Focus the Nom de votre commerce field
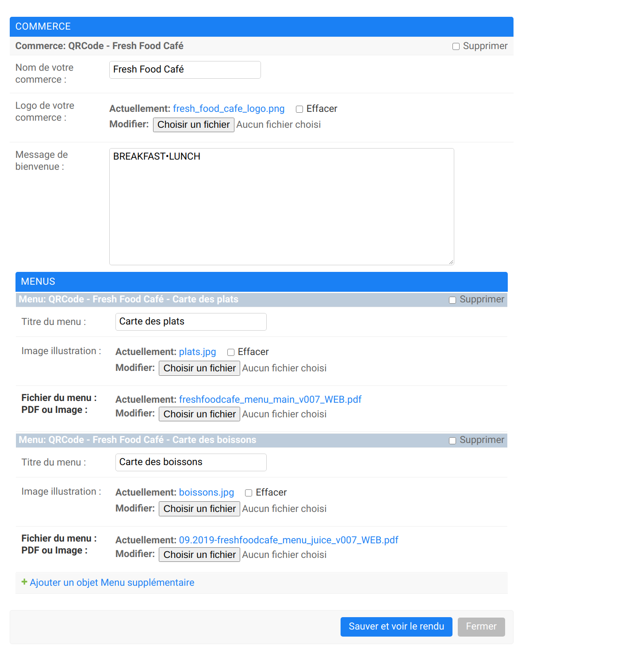 (x=185, y=70)
